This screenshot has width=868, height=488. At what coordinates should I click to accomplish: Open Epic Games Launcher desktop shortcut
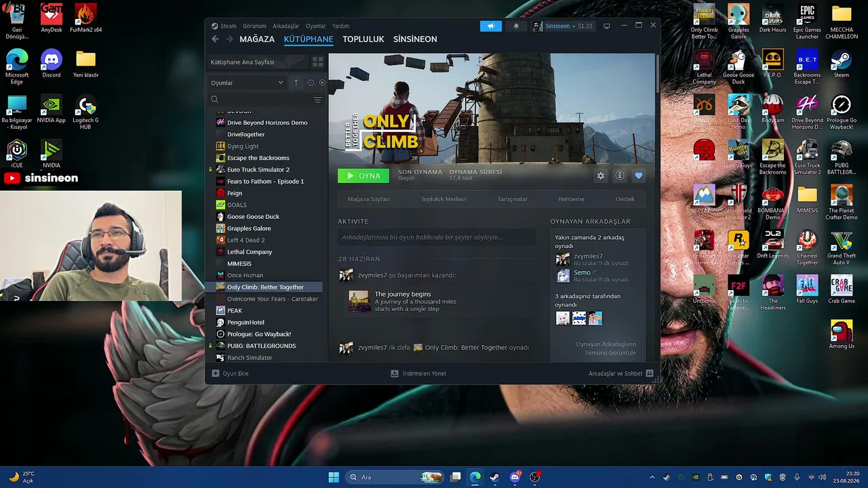(x=807, y=22)
